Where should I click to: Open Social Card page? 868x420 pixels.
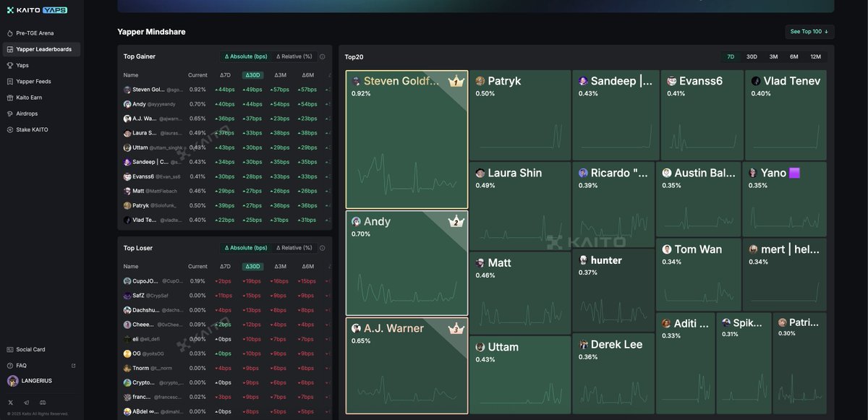point(41,349)
